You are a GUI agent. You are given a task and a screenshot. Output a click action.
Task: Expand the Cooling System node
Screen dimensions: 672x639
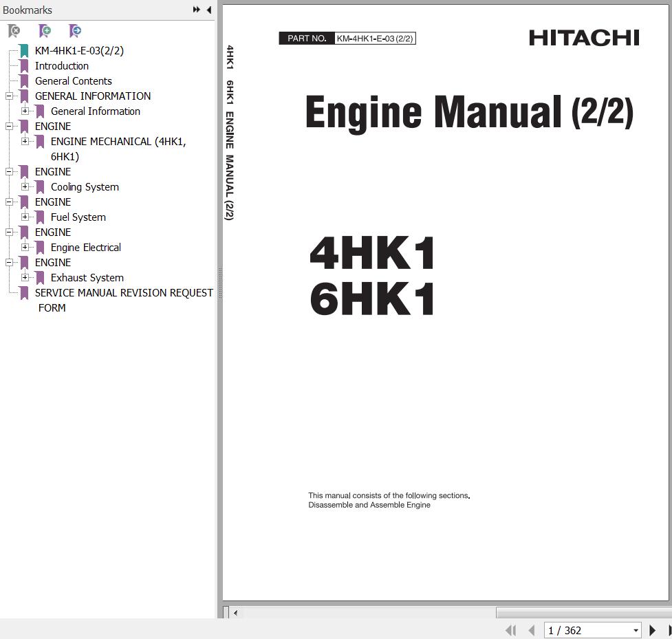tap(25, 186)
